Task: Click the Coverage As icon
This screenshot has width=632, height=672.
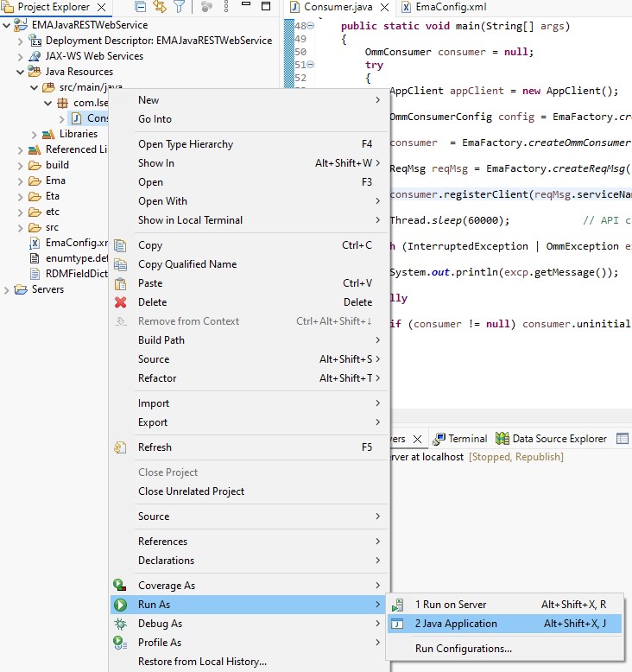Action: click(119, 585)
